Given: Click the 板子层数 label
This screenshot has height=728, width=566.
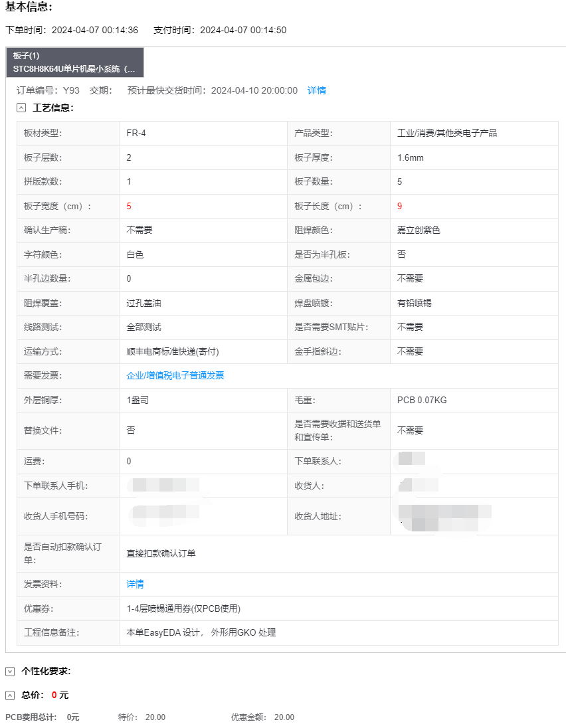Looking at the screenshot, I should (43, 158).
